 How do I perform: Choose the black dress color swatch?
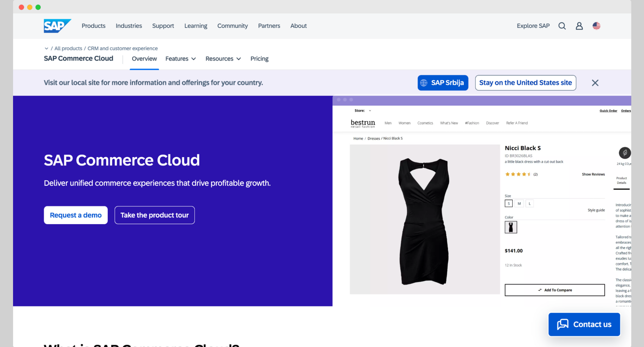click(511, 227)
